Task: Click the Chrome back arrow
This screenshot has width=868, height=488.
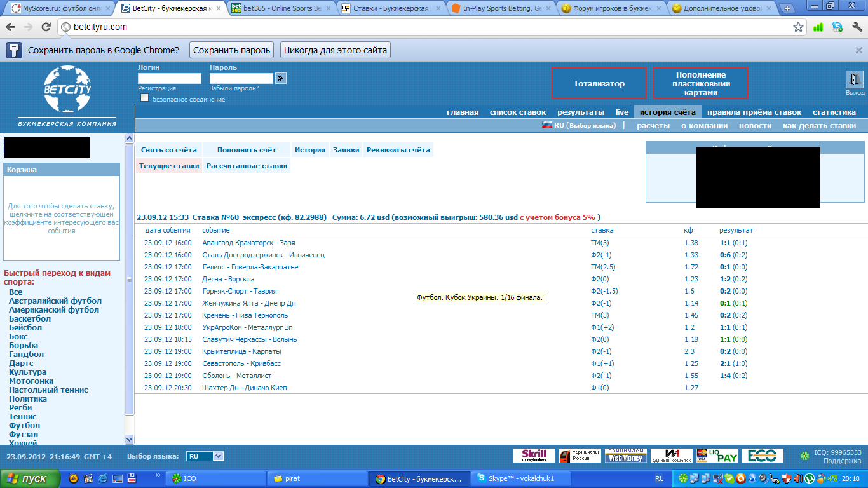Action: click(11, 27)
